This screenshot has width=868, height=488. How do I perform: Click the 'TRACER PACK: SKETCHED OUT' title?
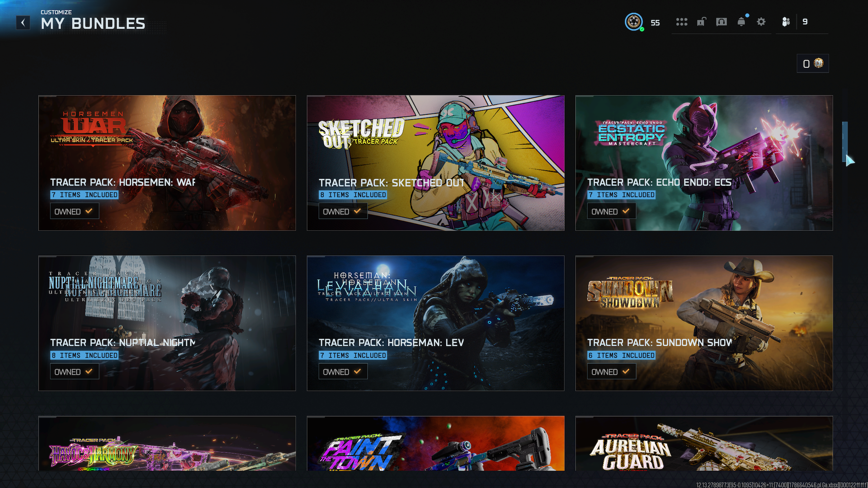tap(392, 183)
